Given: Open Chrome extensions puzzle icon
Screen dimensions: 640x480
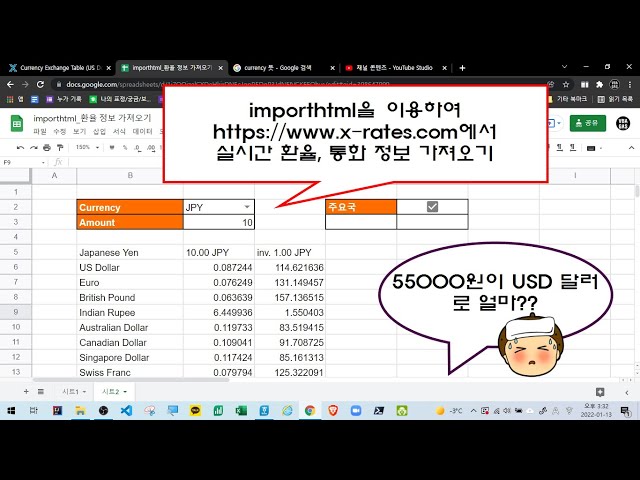Looking at the screenshot, I should pos(599,84).
